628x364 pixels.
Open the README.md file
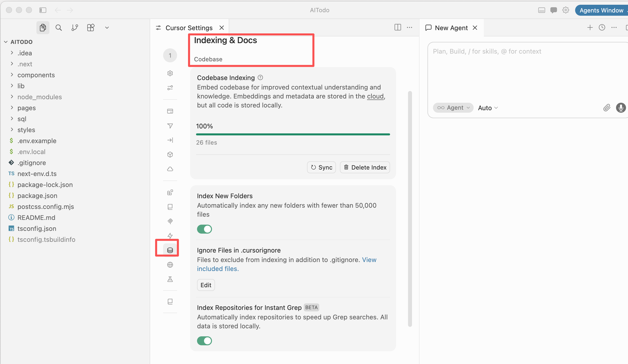[36, 217]
